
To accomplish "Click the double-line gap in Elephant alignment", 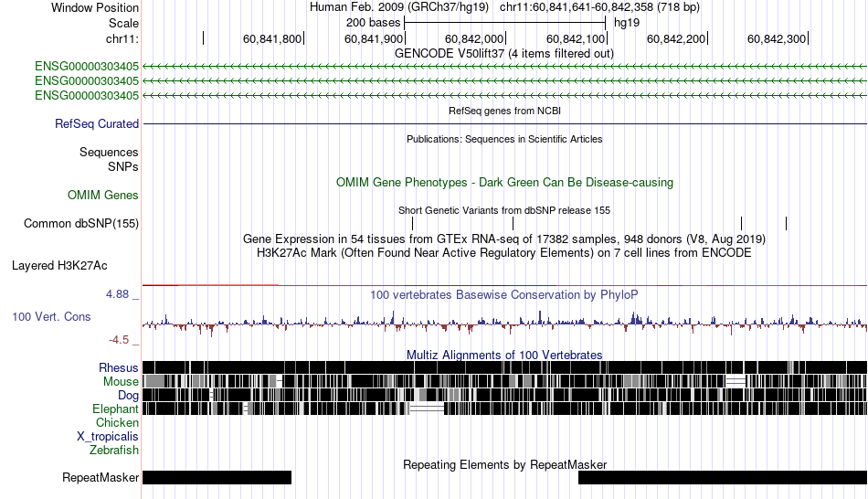I will click(427, 409).
